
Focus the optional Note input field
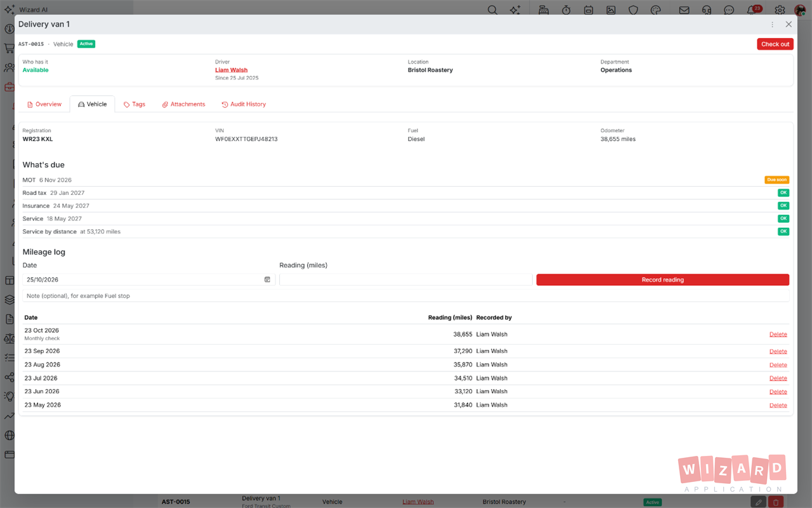pos(406,296)
